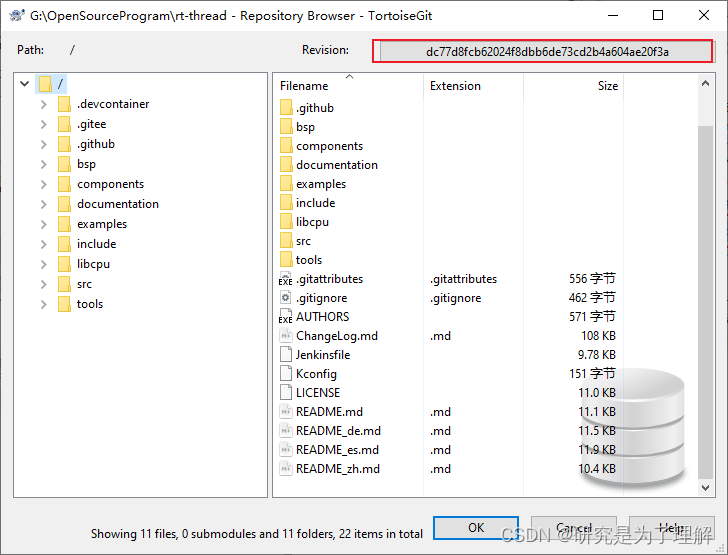Click the file list vertical scrollbar thumb
Image resolution: width=728 pixels, height=555 pixels.
[705, 302]
